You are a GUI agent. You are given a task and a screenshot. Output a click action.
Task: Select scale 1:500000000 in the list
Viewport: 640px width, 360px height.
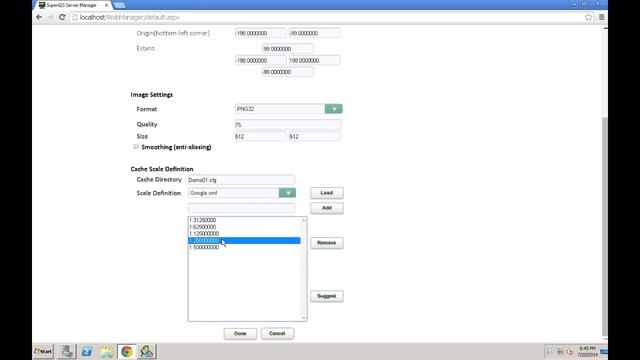click(x=244, y=247)
